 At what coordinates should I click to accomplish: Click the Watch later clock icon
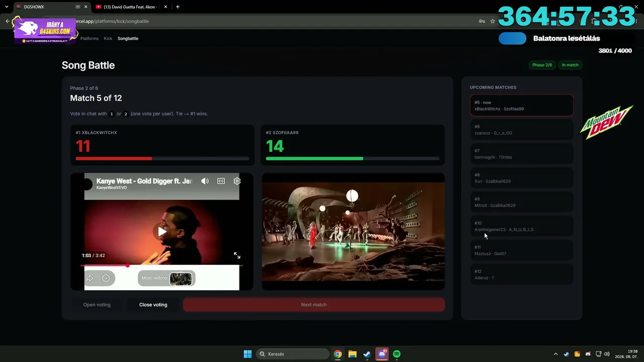106,278
